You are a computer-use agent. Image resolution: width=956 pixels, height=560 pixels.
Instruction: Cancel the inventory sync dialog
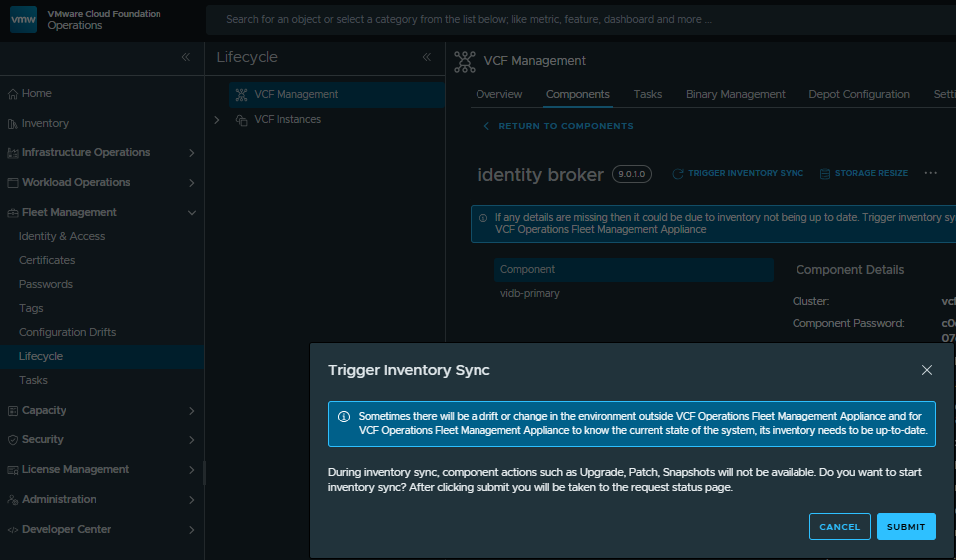[839, 526]
